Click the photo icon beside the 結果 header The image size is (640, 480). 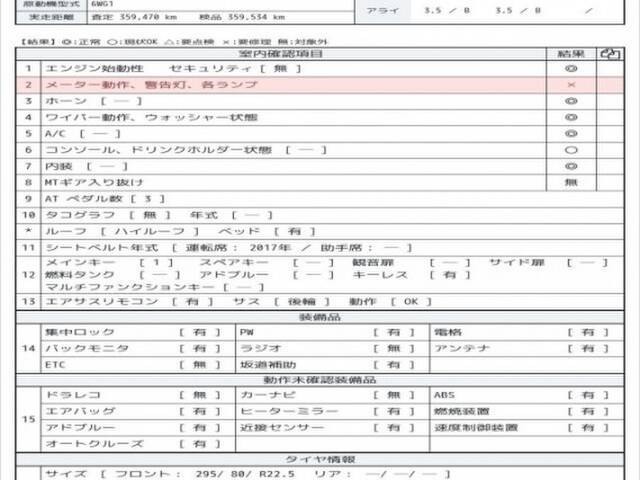tap(610, 54)
